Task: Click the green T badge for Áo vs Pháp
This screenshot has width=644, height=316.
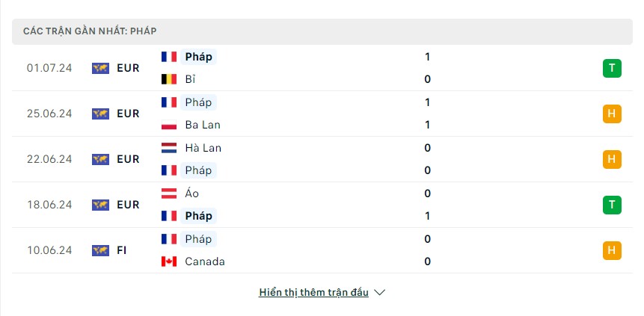Action: click(x=612, y=205)
